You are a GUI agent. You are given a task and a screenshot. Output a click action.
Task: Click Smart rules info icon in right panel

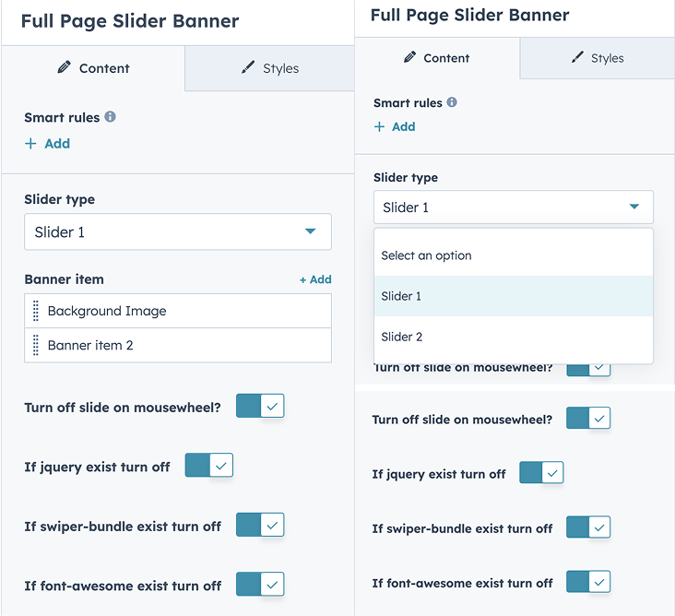(x=452, y=102)
